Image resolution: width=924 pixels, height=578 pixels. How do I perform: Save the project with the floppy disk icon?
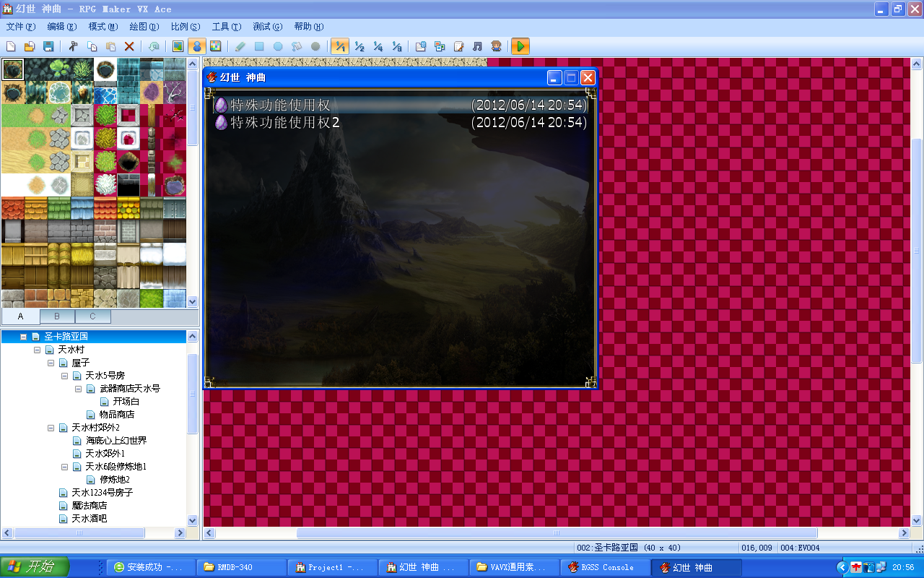pos(48,46)
